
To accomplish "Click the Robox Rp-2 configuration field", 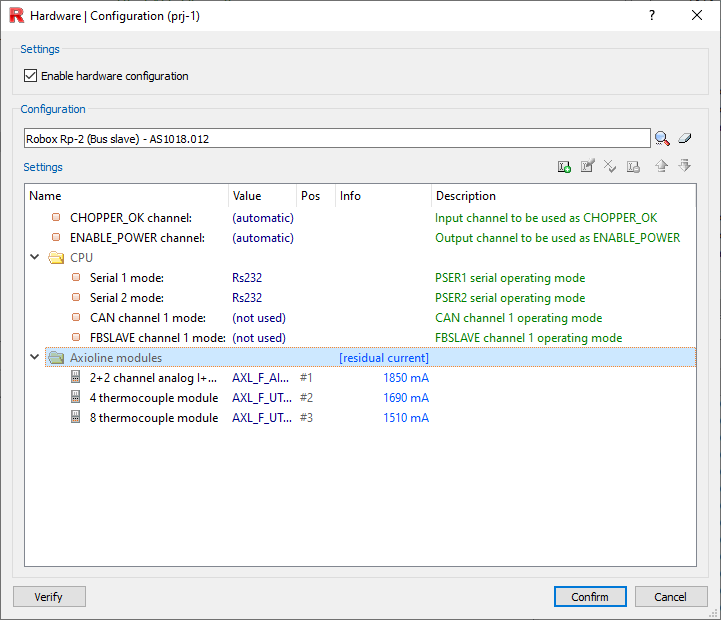I will point(337,138).
